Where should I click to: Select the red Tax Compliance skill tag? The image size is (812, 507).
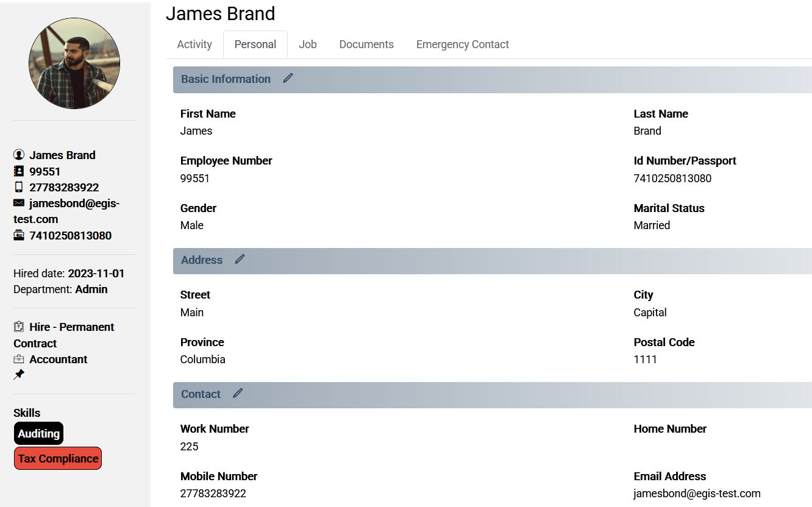coord(58,458)
